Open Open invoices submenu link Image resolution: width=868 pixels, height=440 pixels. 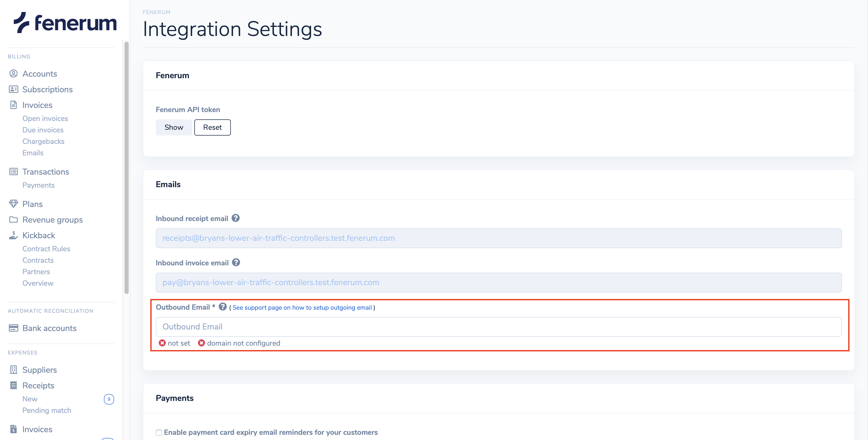pos(45,118)
